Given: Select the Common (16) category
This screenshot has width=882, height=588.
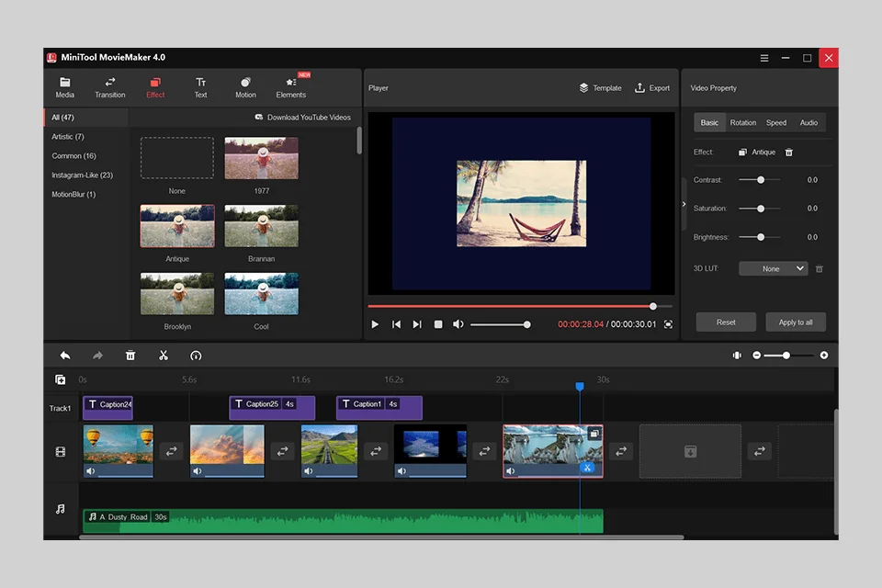Looking at the screenshot, I should click(73, 156).
